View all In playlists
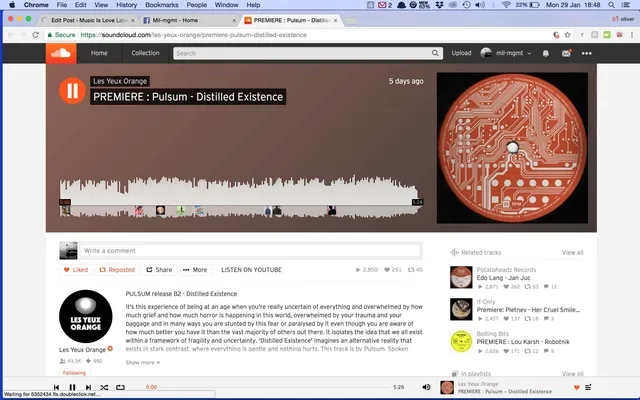Viewport: 640px width, 400px height. pyautogui.click(x=572, y=373)
